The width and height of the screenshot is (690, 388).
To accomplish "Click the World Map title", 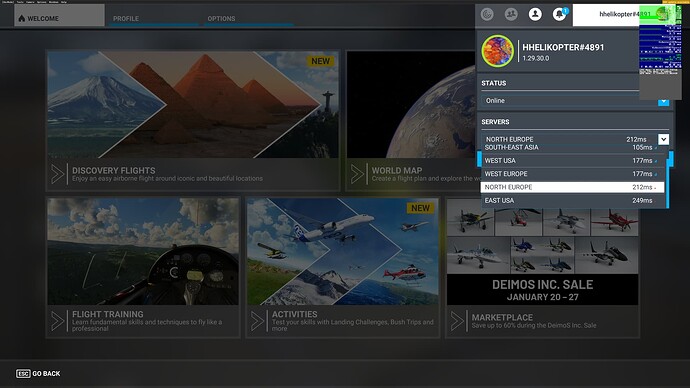I will pos(397,170).
